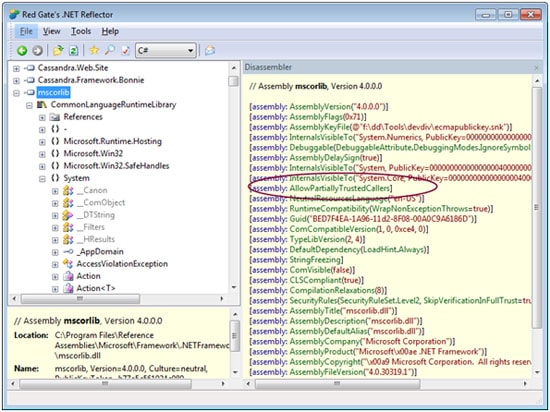Click the assembly info pane scrollbar thumb
This screenshot has height=412, width=550.
[x=235, y=336]
